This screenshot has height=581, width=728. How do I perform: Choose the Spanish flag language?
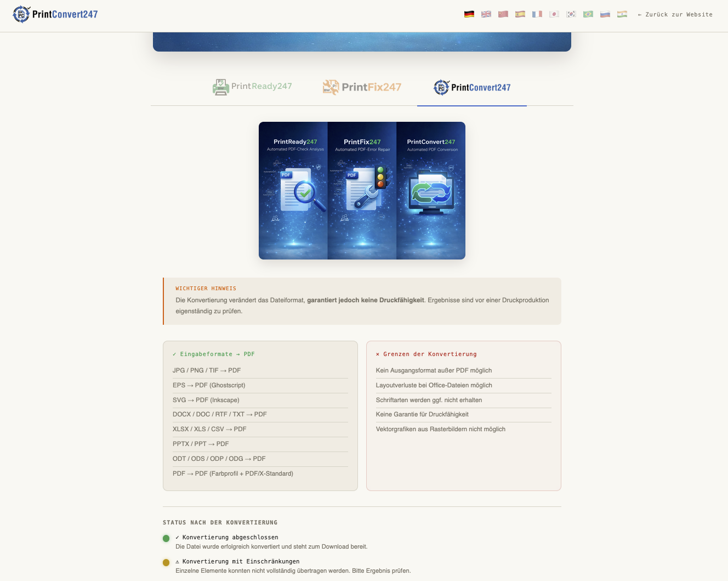coord(520,14)
